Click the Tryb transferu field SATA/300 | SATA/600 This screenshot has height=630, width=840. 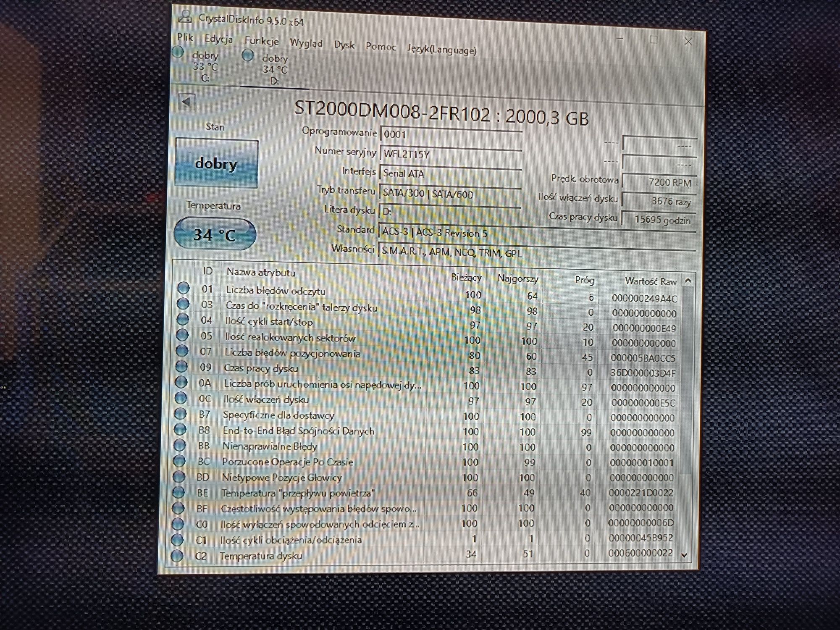tap(450, 194)
